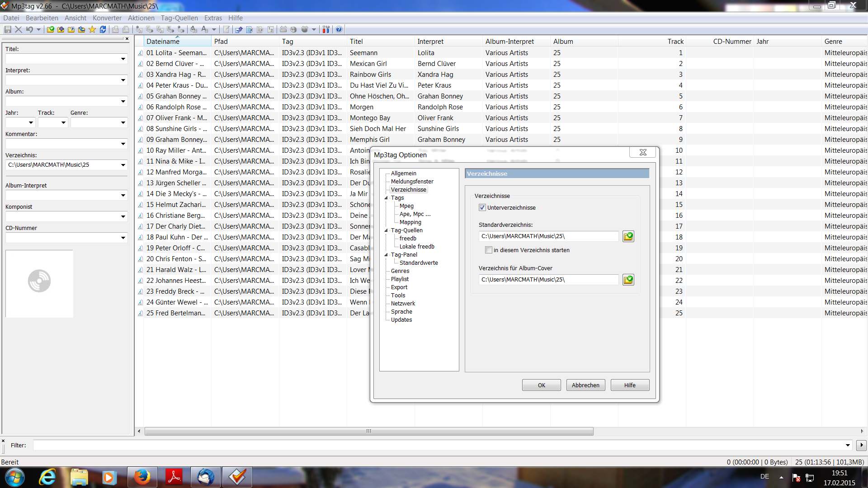Enable 'in diesem Verzeichnis starten' checkbox

pyautogui.click(x=489, y=250)
